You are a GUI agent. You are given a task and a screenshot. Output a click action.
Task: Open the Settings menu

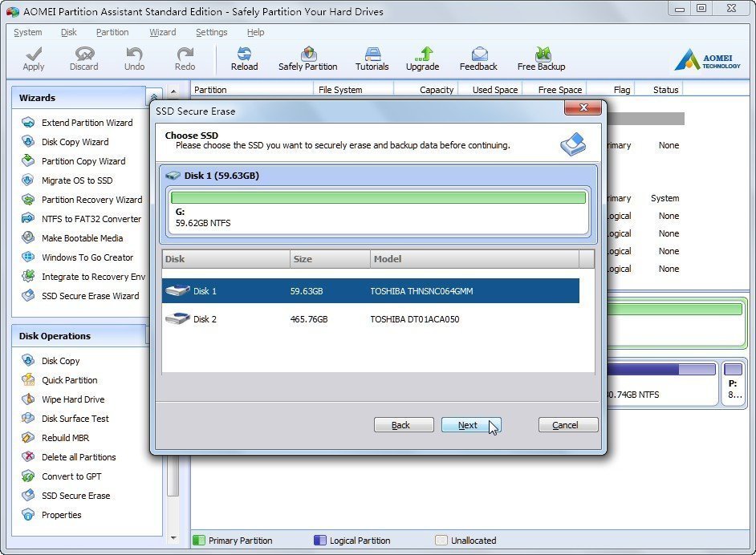coord(212,32)
